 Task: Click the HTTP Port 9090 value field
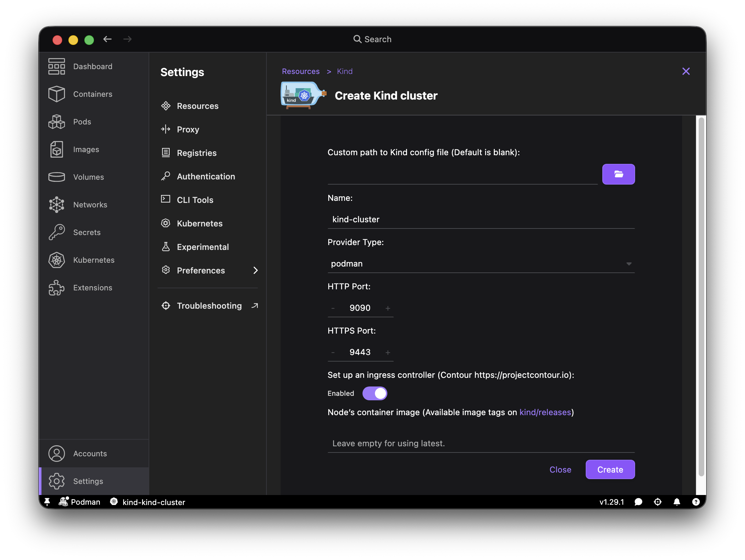pyautogui.click(x=360, y=308)
